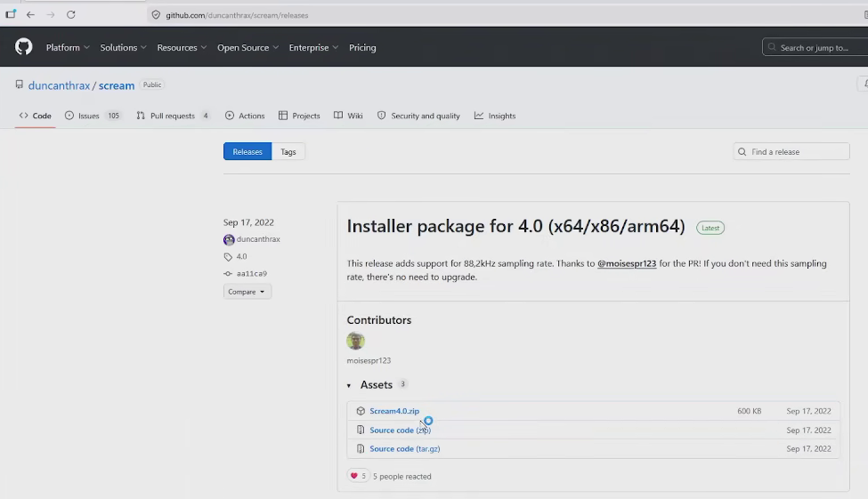The image size is (868, 499).
Task: Open the 4.0 tag link
Action: (x=242, y=257)
